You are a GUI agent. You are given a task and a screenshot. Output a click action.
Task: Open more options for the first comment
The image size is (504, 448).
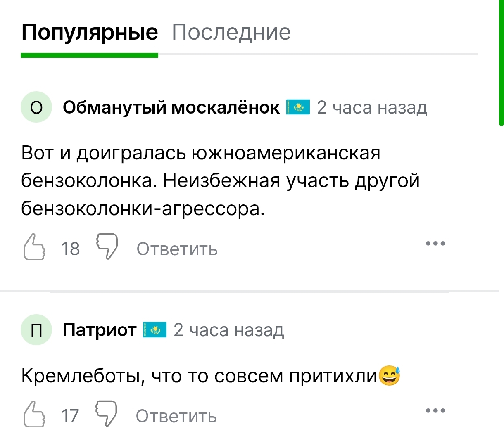tap(435, 243)
